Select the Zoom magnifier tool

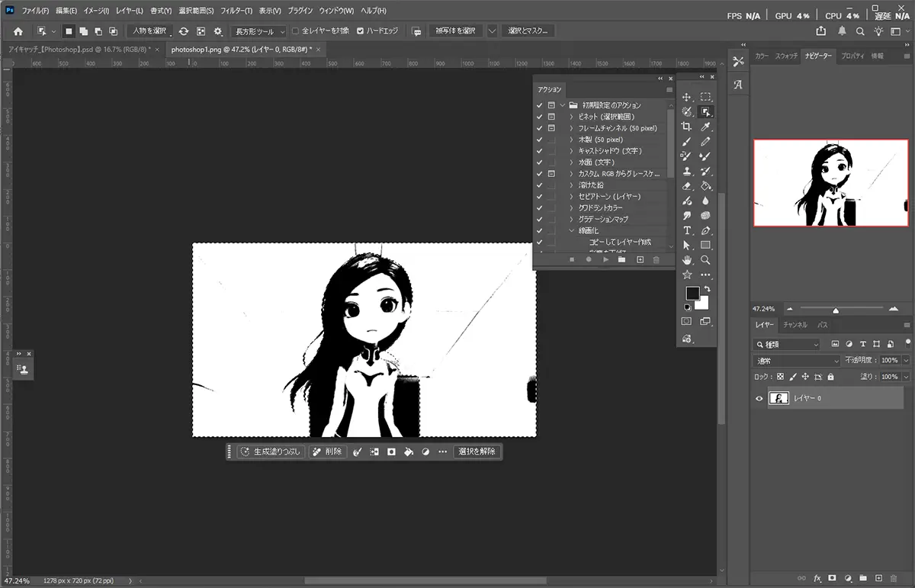click(706, 260)
